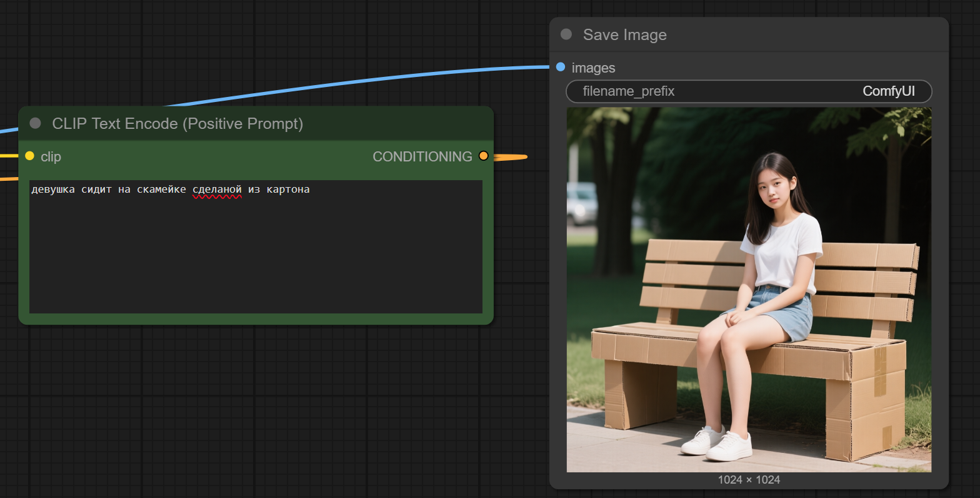Place the cursor after the word картона
980x498 pixels.
click(x=311, y=190)
